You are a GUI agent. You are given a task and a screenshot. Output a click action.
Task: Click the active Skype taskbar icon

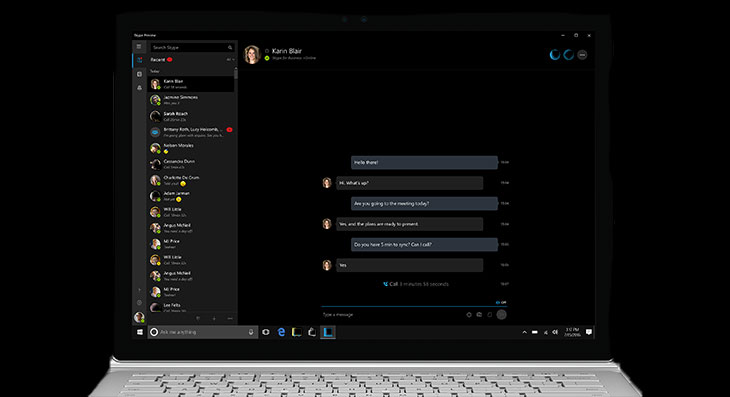(328, 332)
